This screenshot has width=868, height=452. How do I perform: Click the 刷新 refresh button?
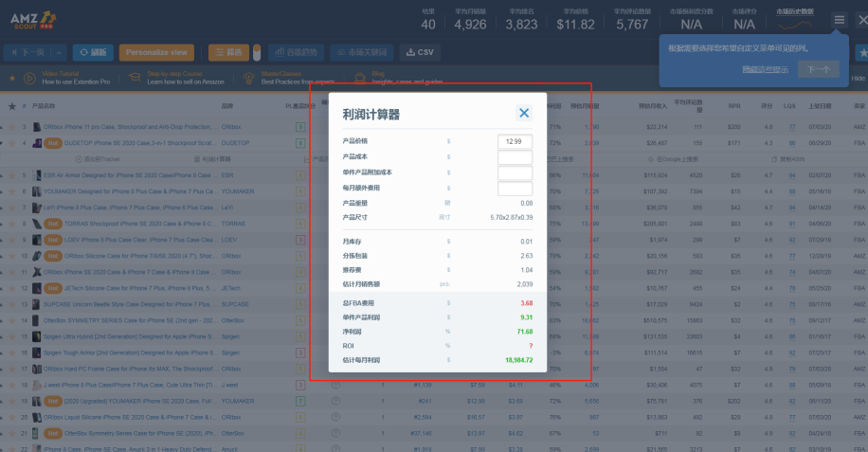(x=93, y=52)
